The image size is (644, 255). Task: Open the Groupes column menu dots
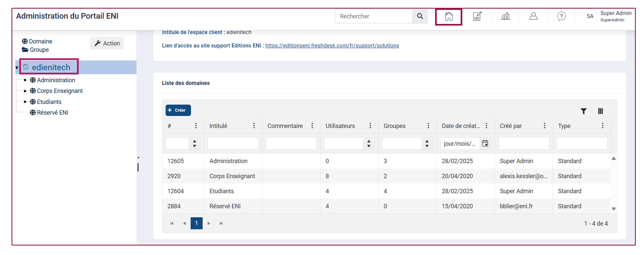click(x=429, y=126)
